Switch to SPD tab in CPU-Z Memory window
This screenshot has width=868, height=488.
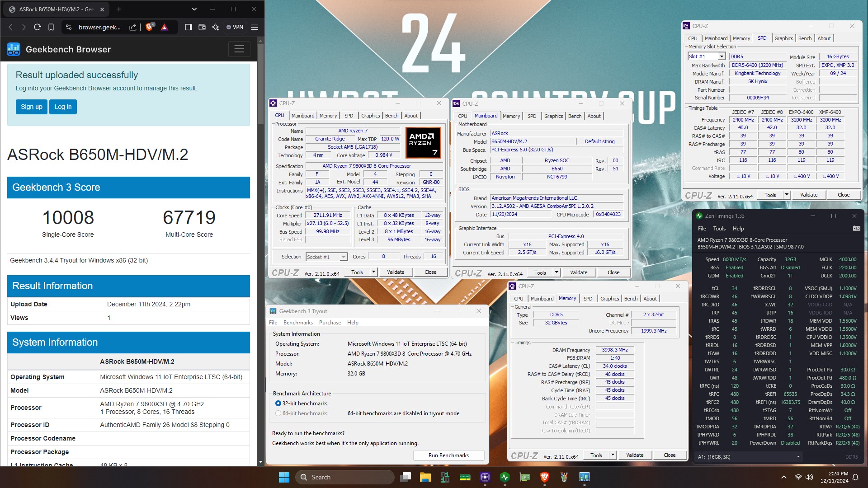(x=588, y=299)
